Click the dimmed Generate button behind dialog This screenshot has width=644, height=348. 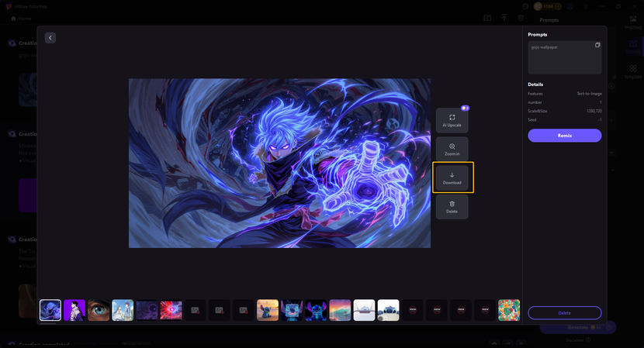pos(578,328)
